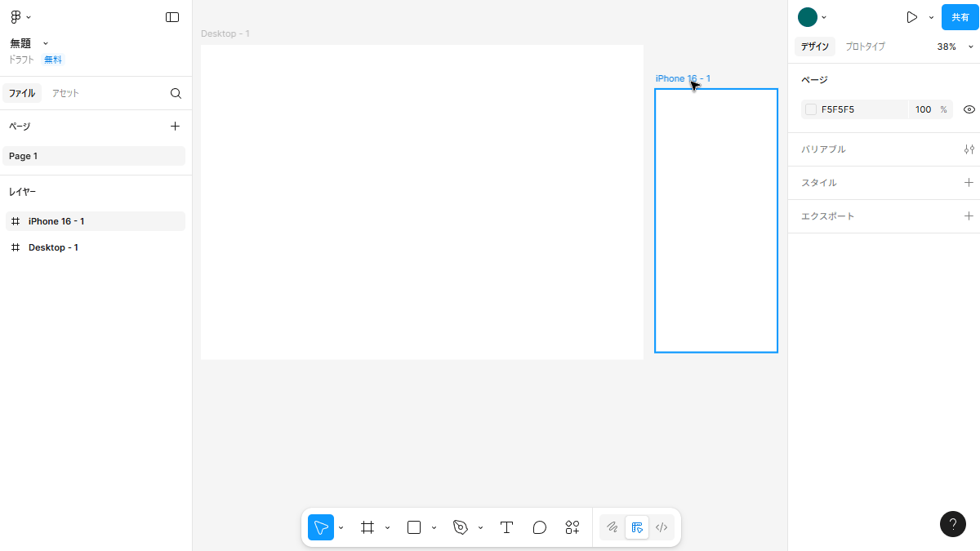Switch to Dev Mode in the toolbar
980x551 pixels.
coord(661,527)
